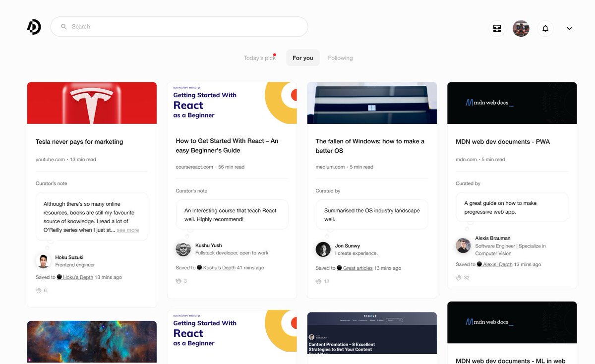Open the Alexis' Depth collection link
The image size is (595, 364).
tap(497, 264)
